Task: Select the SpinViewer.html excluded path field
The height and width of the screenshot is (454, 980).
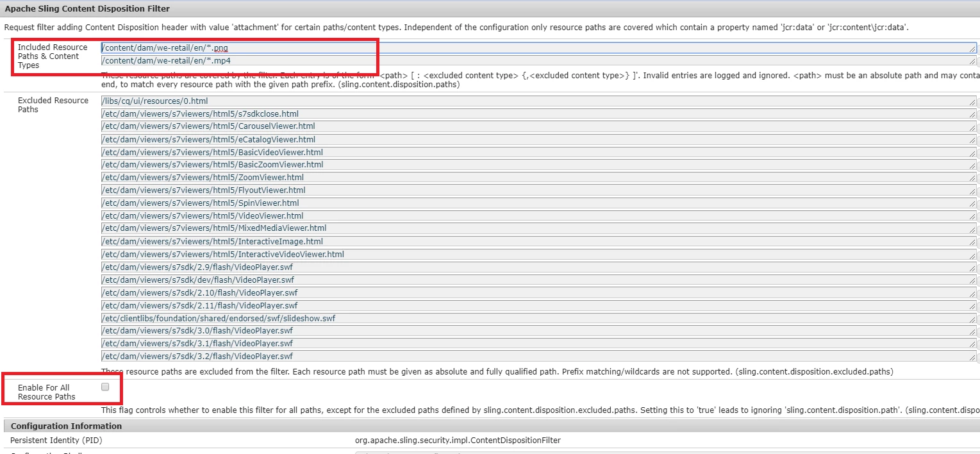Action: 539,203
